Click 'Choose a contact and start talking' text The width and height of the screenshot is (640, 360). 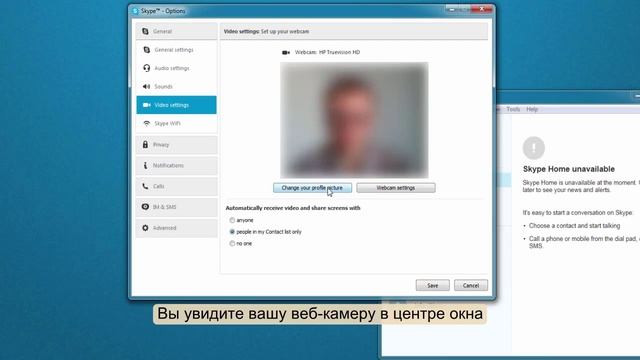click(x=574, y=226)
